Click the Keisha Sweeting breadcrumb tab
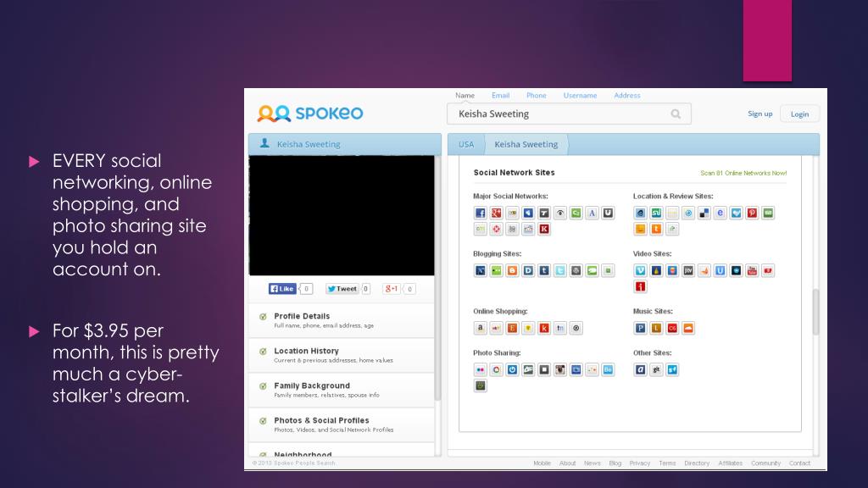This screenshot has width=868, height=488. point(526,144)
